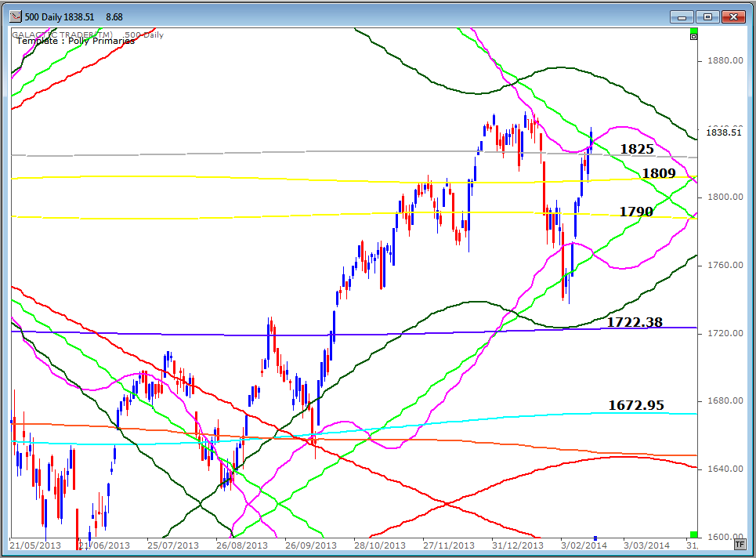Viewport: 756px width, 558px height.
Task: Click the price change value 8.68 in title
Action: (114, 17)
